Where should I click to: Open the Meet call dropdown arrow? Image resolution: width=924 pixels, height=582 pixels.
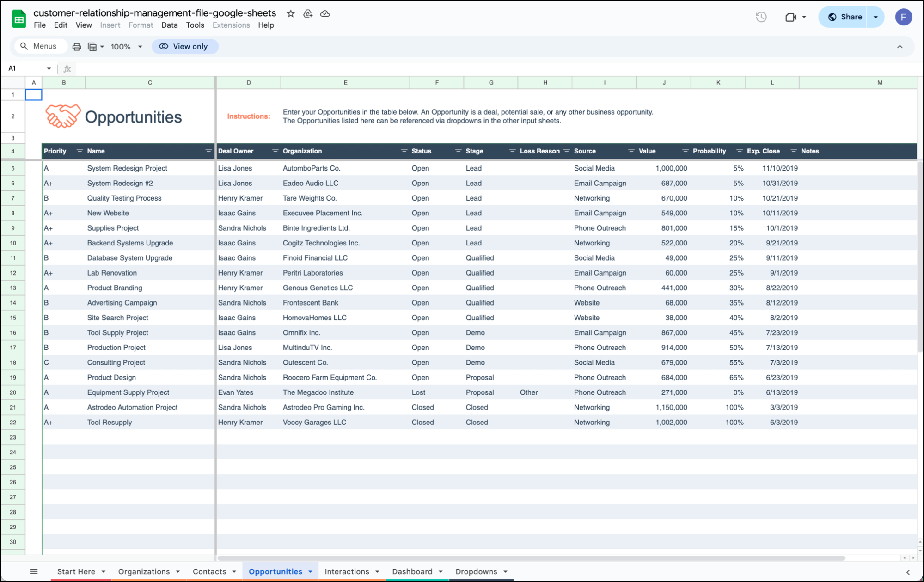coord(804,17)
